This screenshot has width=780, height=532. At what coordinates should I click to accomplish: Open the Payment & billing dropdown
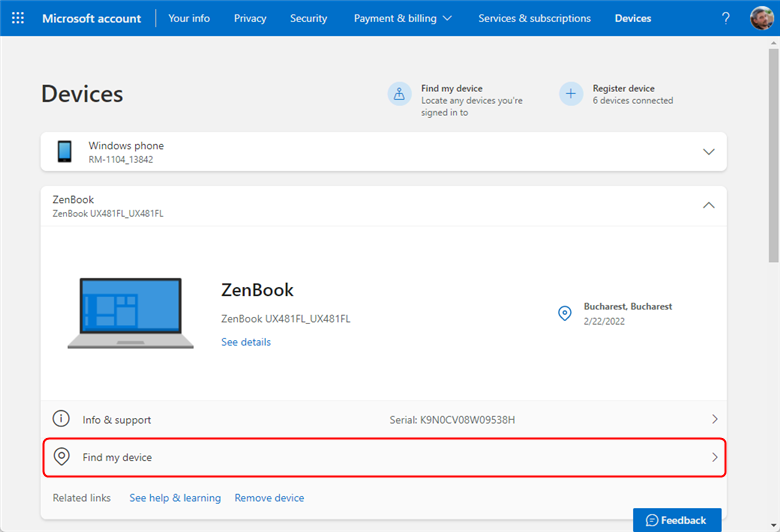click(x=403, y=18)
